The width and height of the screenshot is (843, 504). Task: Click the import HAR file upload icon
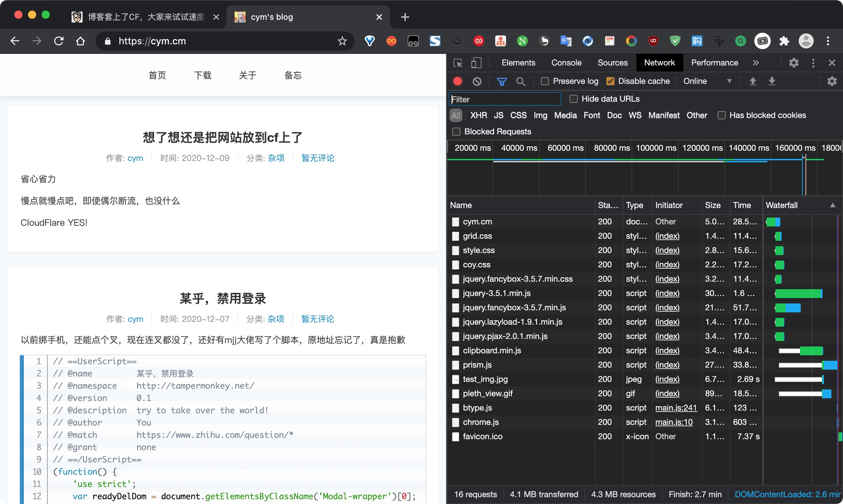click(x=753, y=81)
